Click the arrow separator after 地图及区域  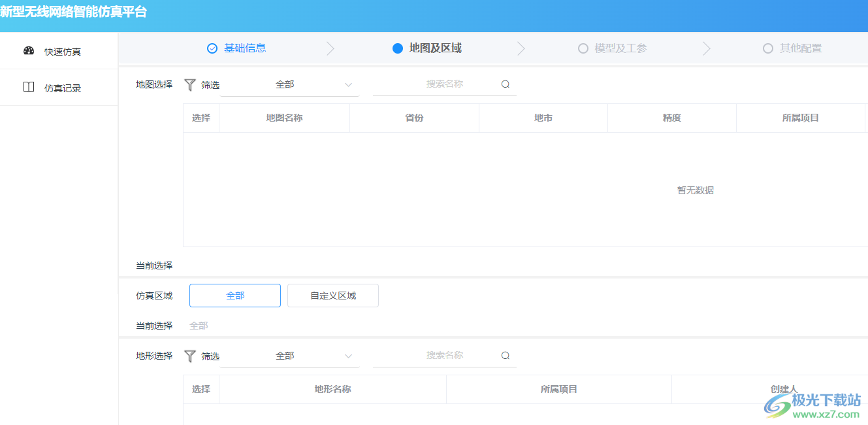point(521,48)
